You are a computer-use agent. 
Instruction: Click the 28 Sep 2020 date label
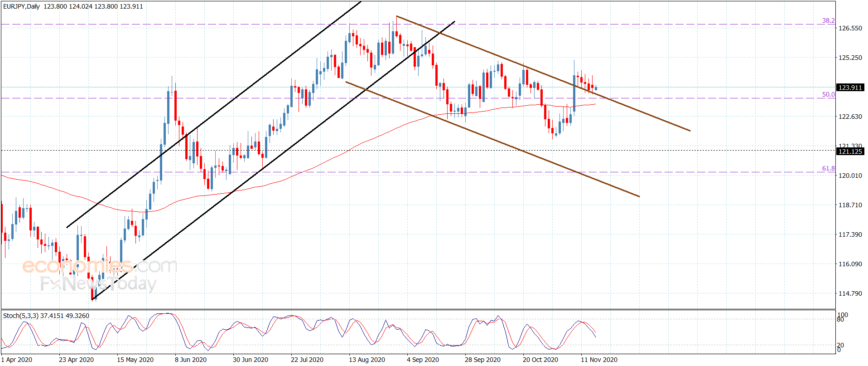tap(482, 360)
